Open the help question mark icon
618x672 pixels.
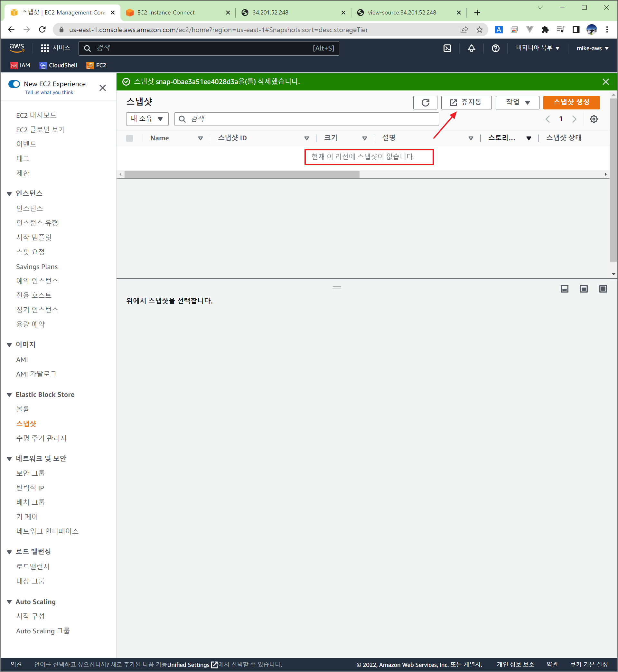(x=495, y=48)
